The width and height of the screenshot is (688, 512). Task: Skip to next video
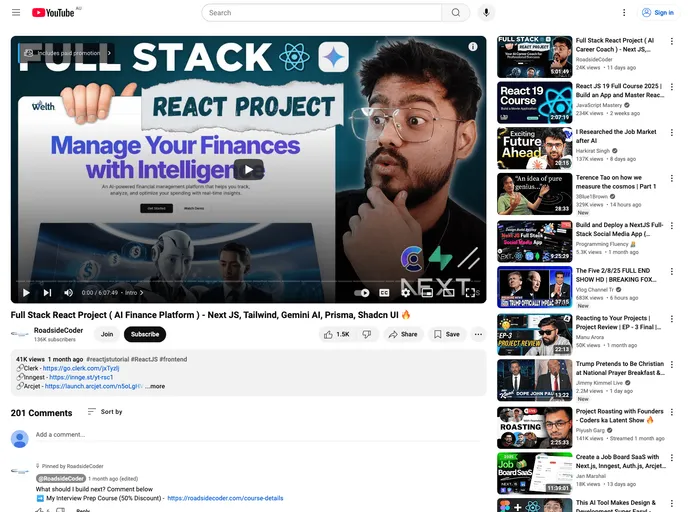click(x=47, y=293)
